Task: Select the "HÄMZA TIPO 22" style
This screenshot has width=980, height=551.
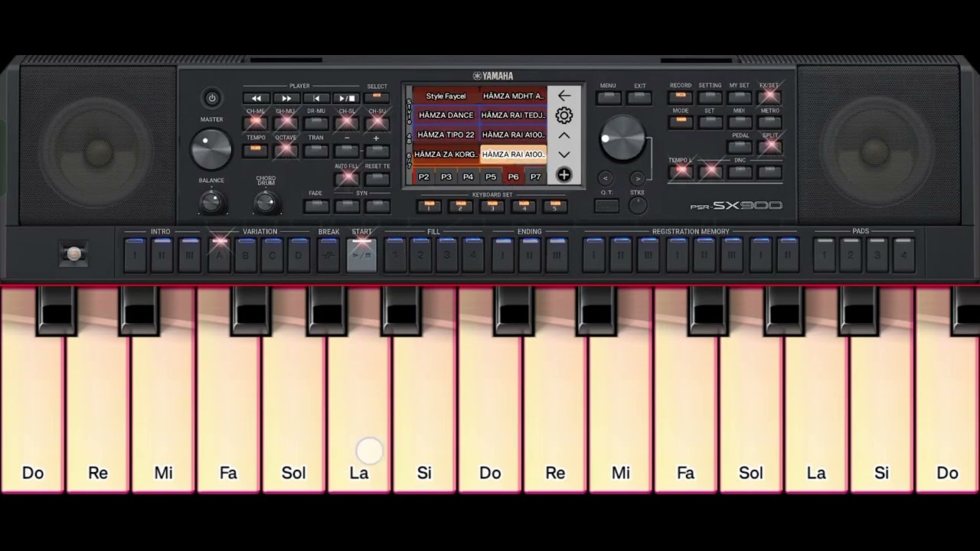Action: pyautogui.click(x=446, y=135)
